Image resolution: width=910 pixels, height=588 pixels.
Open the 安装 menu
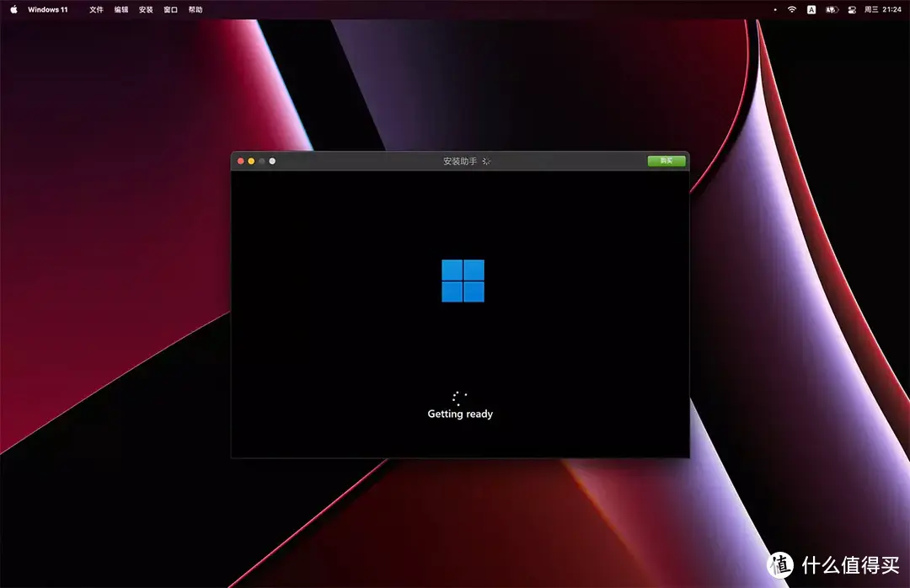point(146,10)
